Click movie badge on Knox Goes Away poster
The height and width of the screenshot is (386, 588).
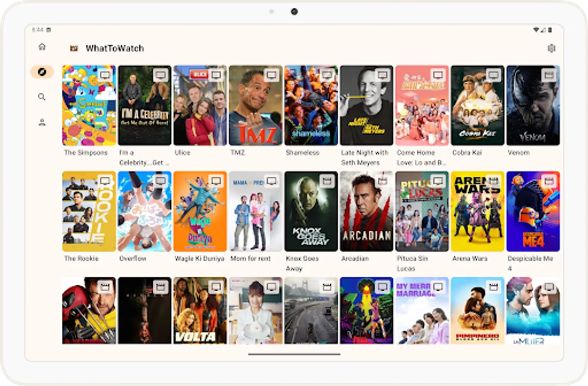pyautogui.click(x=327, y=181)
